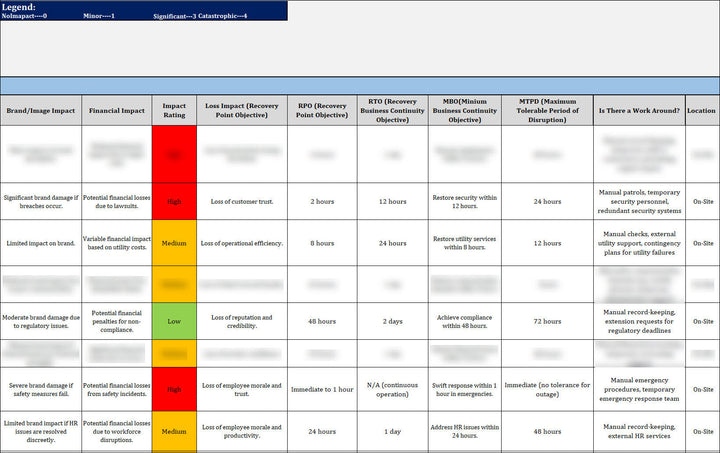This screenshot has height=453, width=720.
Task: Select the MTPD column header cell
Action: coord(547,110)
